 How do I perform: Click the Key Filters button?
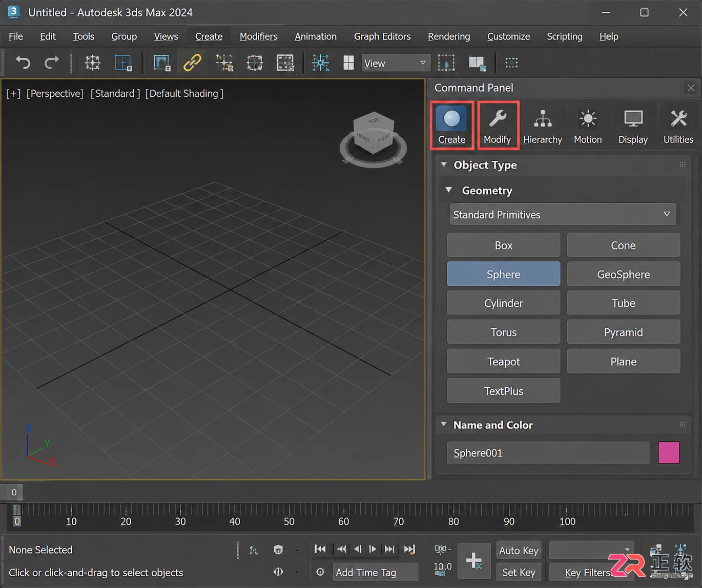tap(587, 572)
